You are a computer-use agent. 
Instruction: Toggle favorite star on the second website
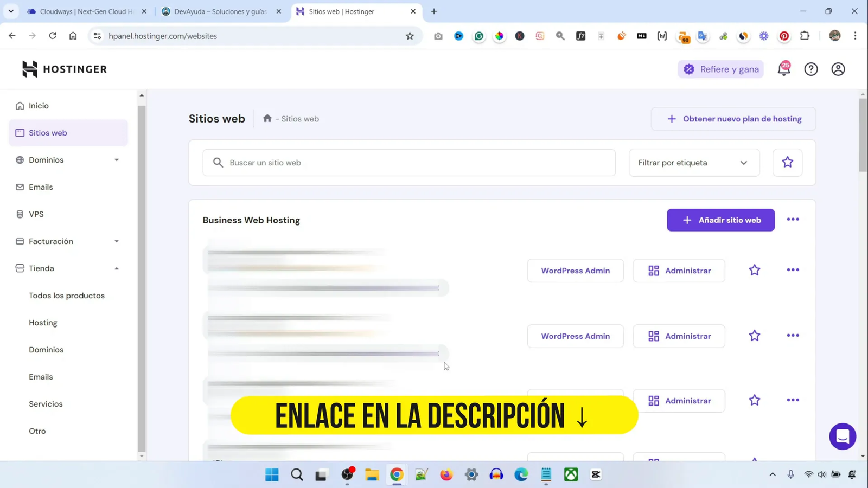(754, 335)
